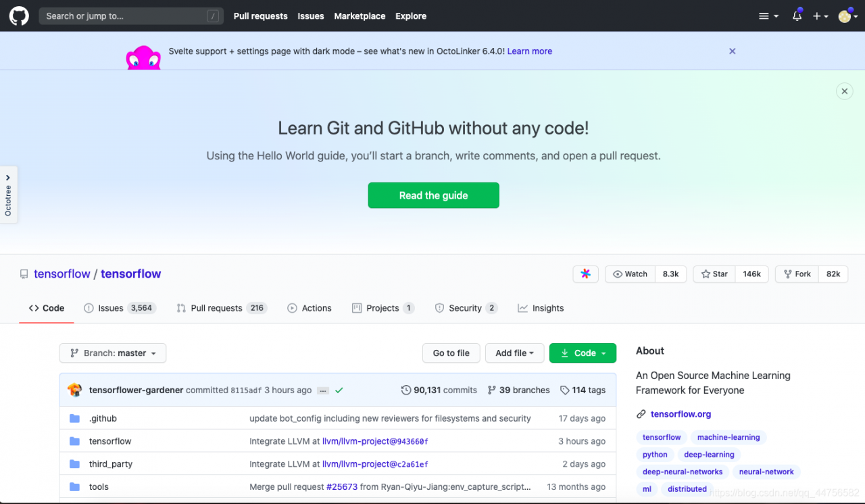Switch to the Issues tab
865x504 pixels.
[110, 308]
